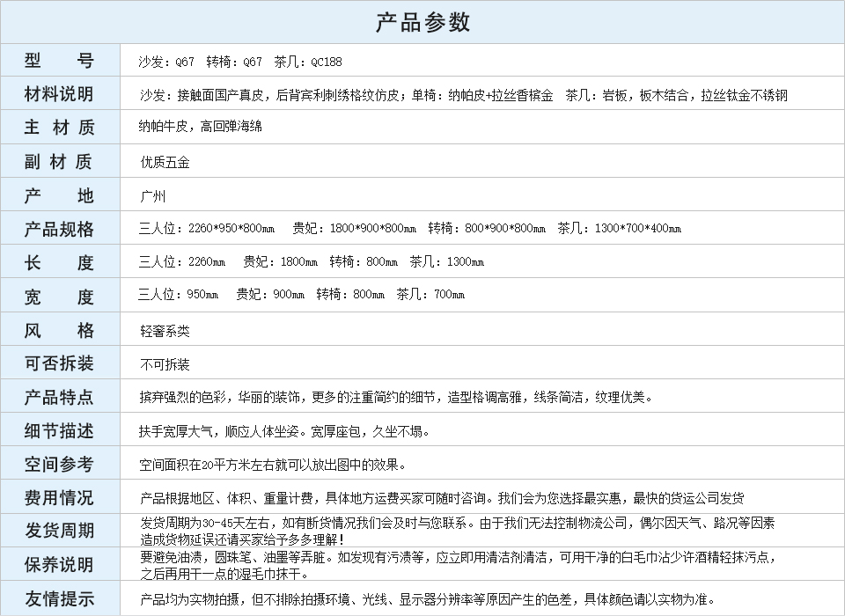Screen dimensions: 845x616
Task: Select the '产品特点' row label
Action: 59,397
